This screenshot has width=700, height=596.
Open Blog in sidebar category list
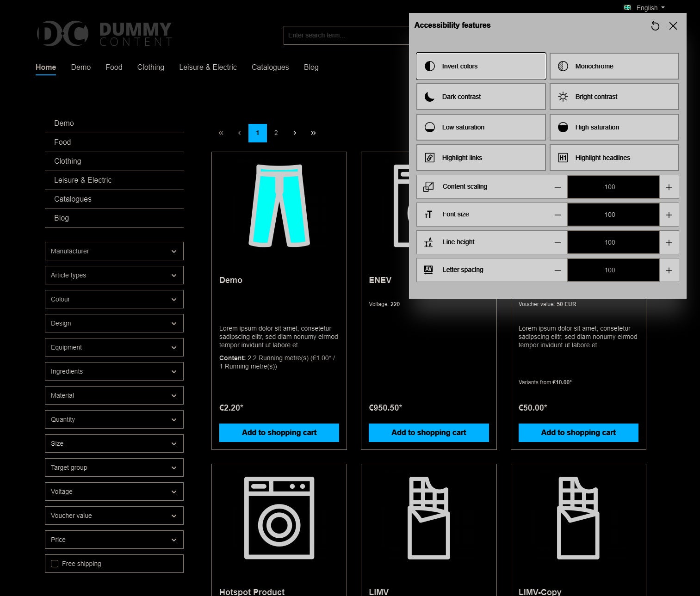pyautogui.click(x=114, y=218)
